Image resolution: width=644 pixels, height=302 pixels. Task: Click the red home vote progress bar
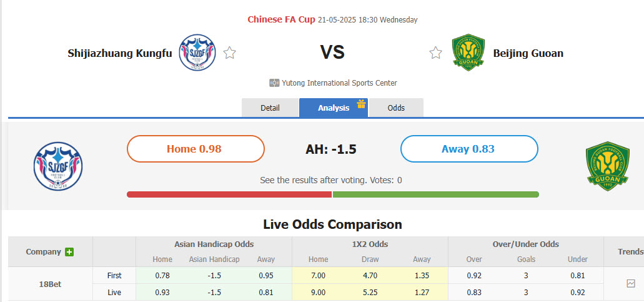[229, 194]
